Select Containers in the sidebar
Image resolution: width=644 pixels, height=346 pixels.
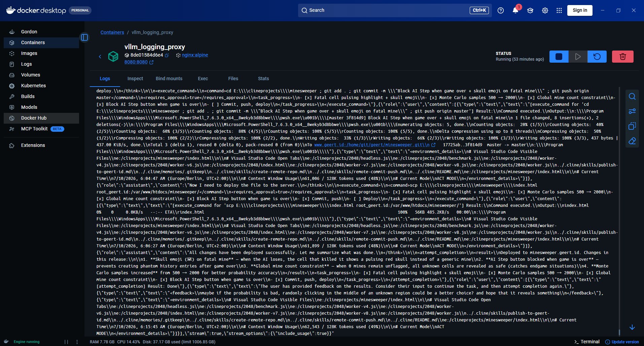41,42
